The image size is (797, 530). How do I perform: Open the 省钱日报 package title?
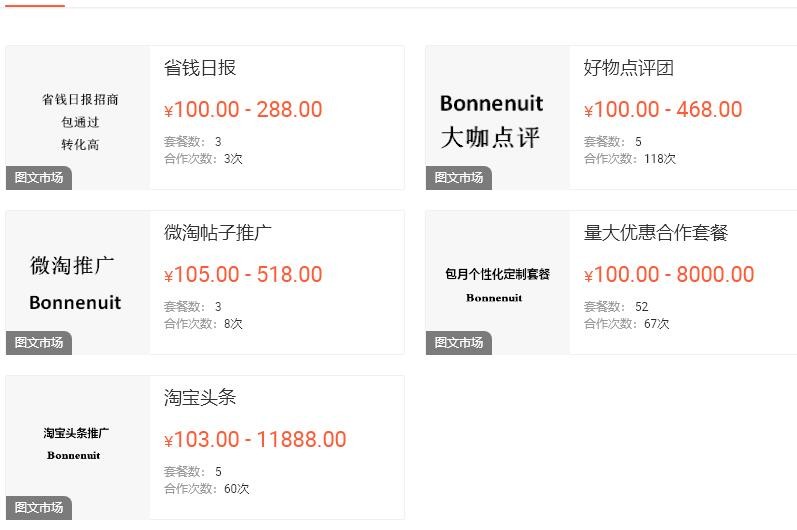[200, 68]
